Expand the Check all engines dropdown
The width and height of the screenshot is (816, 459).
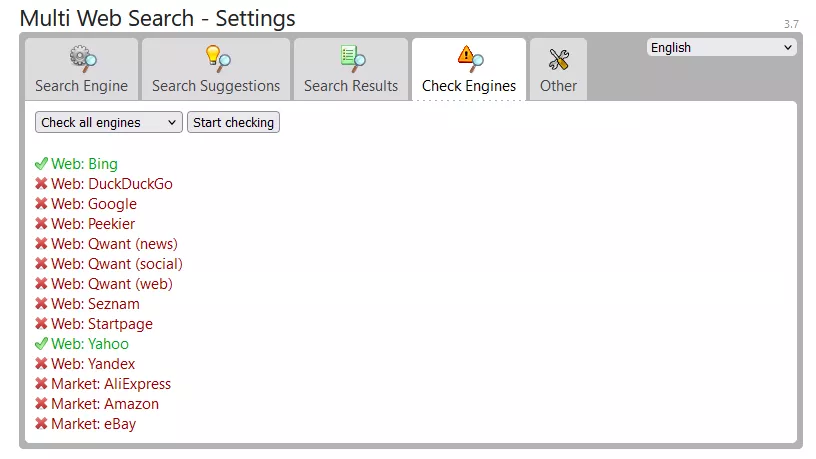click(109, 122)
